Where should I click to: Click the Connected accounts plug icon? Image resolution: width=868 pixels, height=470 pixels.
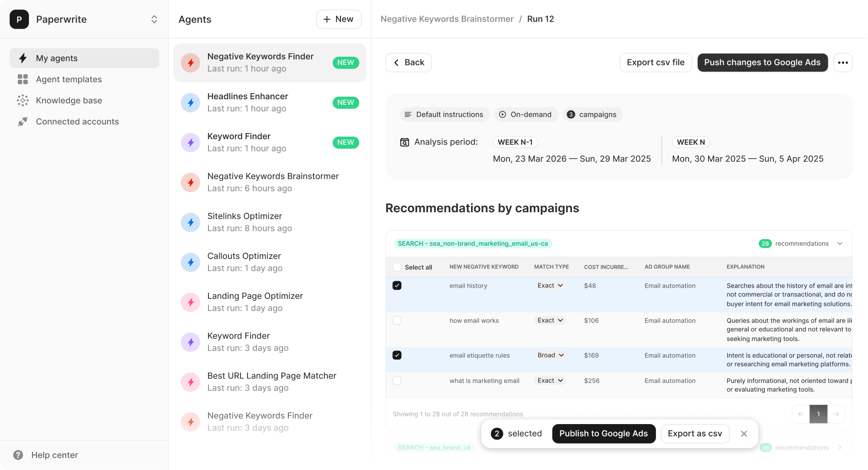pyautogui.click(x=23, y=122)
